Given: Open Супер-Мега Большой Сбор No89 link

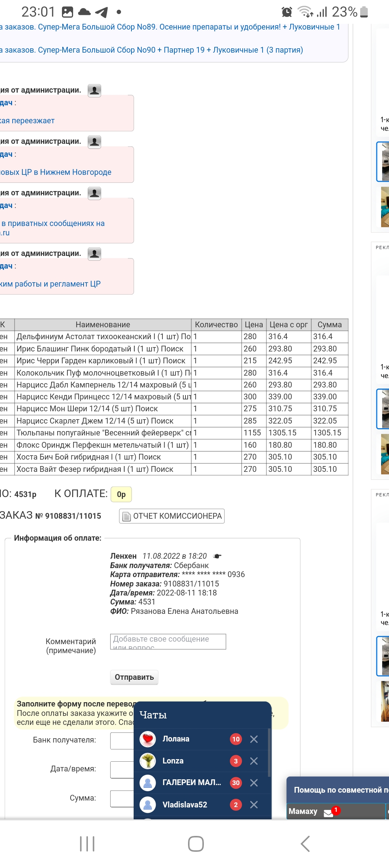Looking at the screenshot, I should (x=170, y=27).
